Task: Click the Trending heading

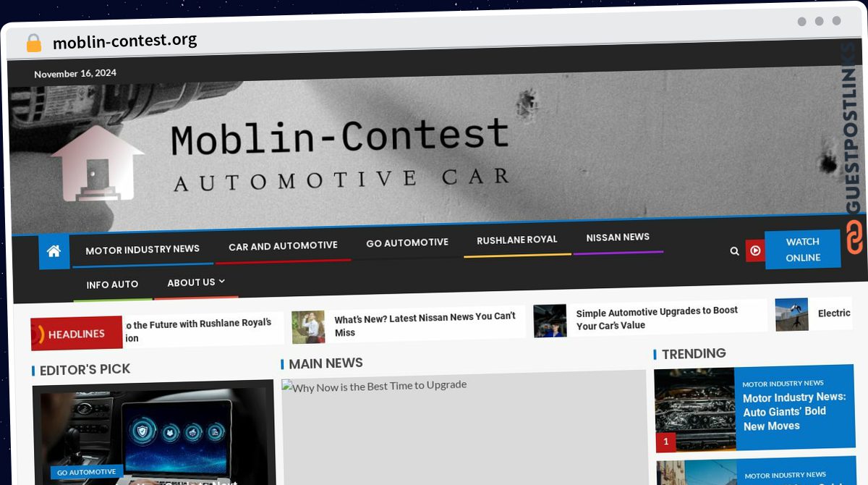Action: (x=694, y=353)
